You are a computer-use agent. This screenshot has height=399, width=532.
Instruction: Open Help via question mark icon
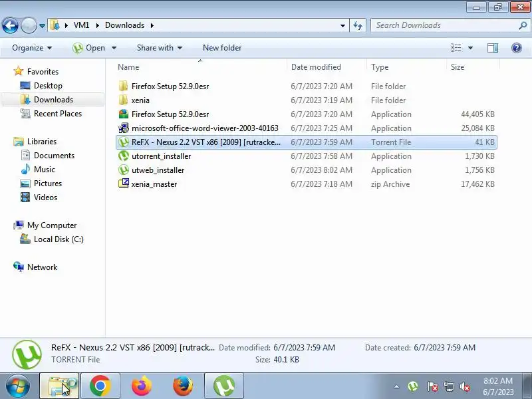[x=517, y=48]
